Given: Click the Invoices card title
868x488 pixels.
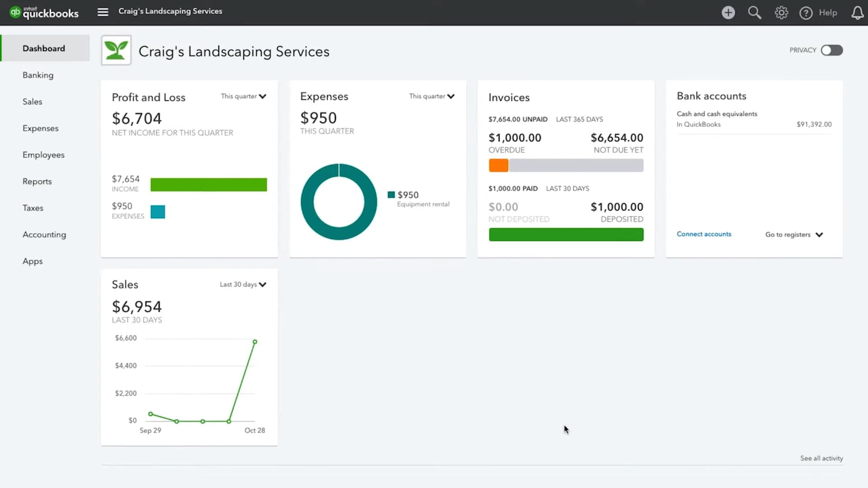Looking at the screenshot, I should 509,97.
